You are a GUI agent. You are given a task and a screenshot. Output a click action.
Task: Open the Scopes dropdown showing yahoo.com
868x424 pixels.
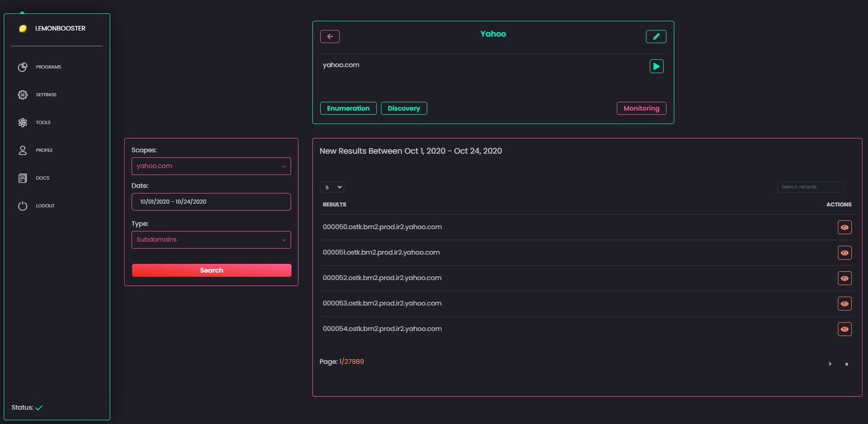pyautogui.click(x=211, y=166)
